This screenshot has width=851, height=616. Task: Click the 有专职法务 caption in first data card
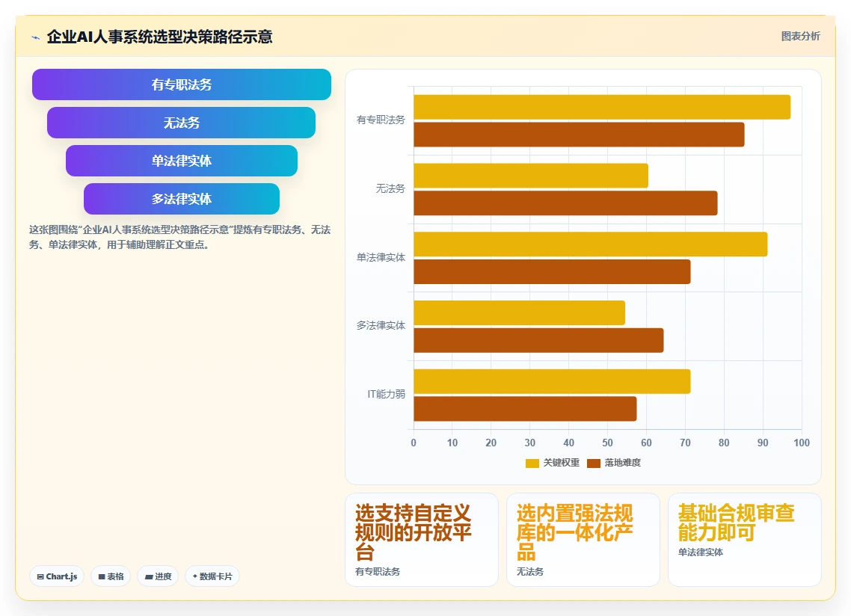click(378, 571)
